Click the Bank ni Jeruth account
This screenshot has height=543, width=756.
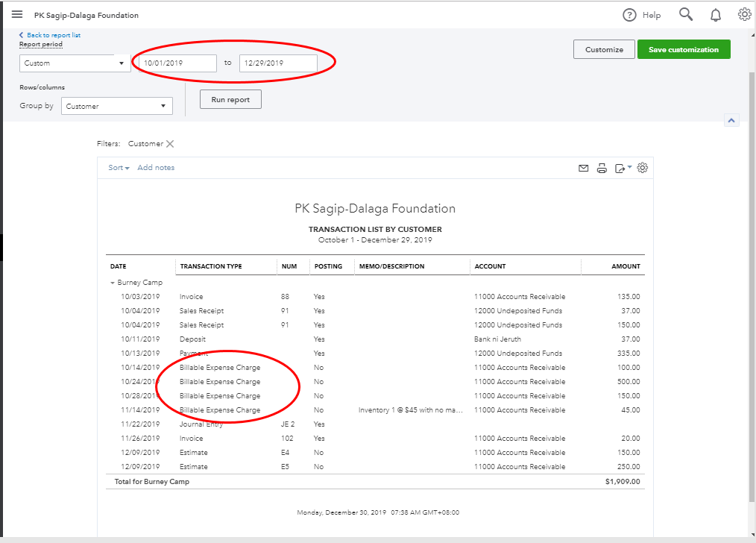point(497,339)
